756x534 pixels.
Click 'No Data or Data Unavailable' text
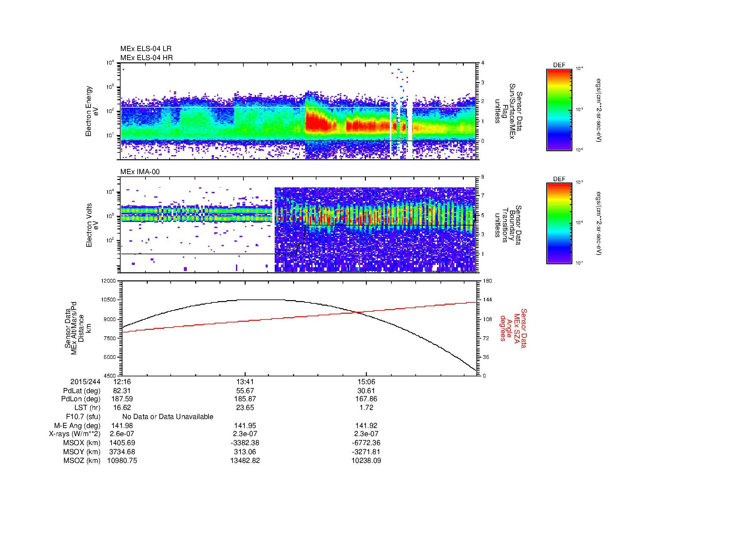[168, 417]
